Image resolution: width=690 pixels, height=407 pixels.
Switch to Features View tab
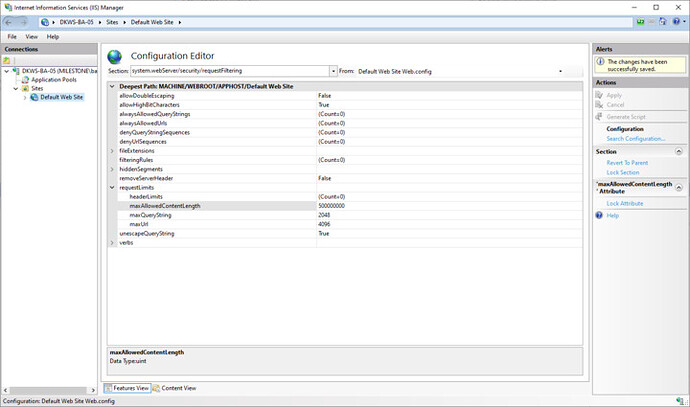point(127,388)
